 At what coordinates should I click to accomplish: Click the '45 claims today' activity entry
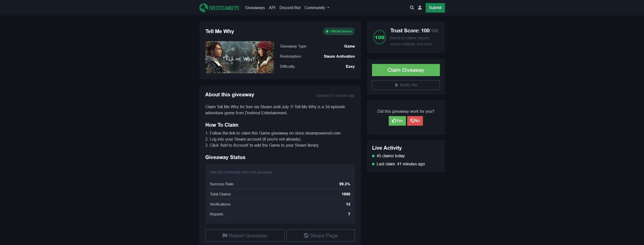point(391,156)
